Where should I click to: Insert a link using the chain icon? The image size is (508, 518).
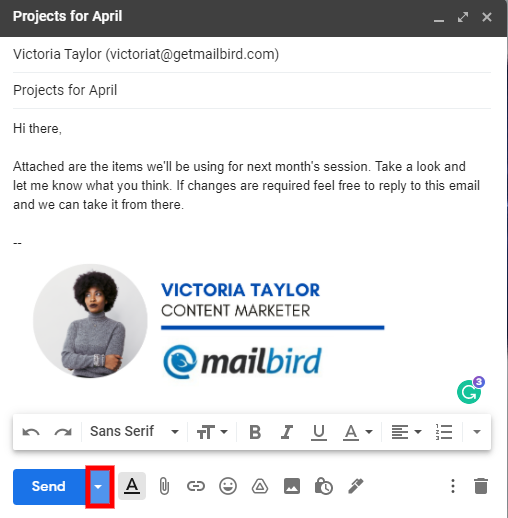(196, 486)
